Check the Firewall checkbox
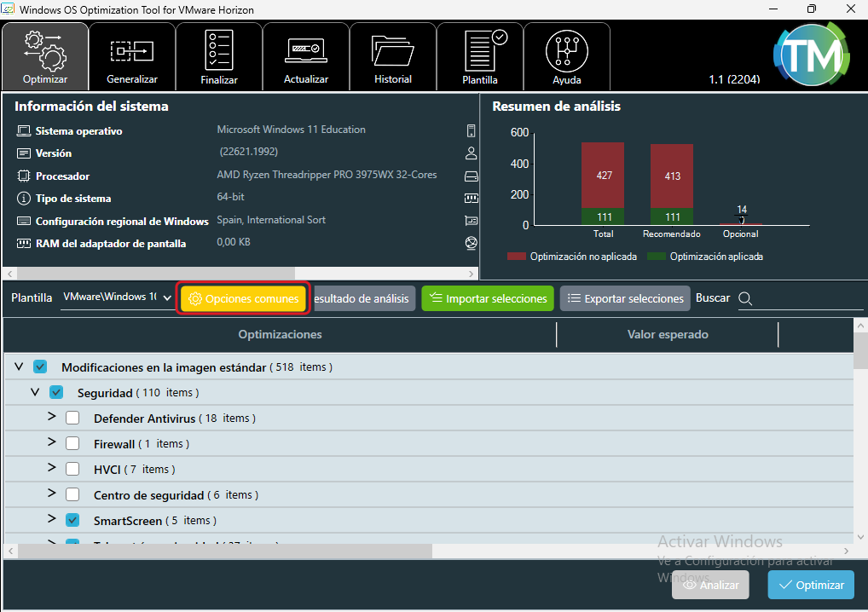Viewport: 868px width, 612px height. click(73, 444)
